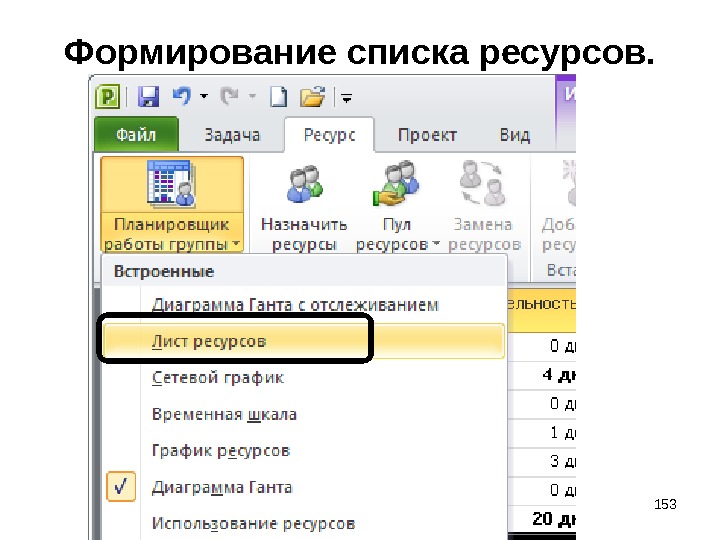
Task: Undo the last action
Action: [182, 96]
